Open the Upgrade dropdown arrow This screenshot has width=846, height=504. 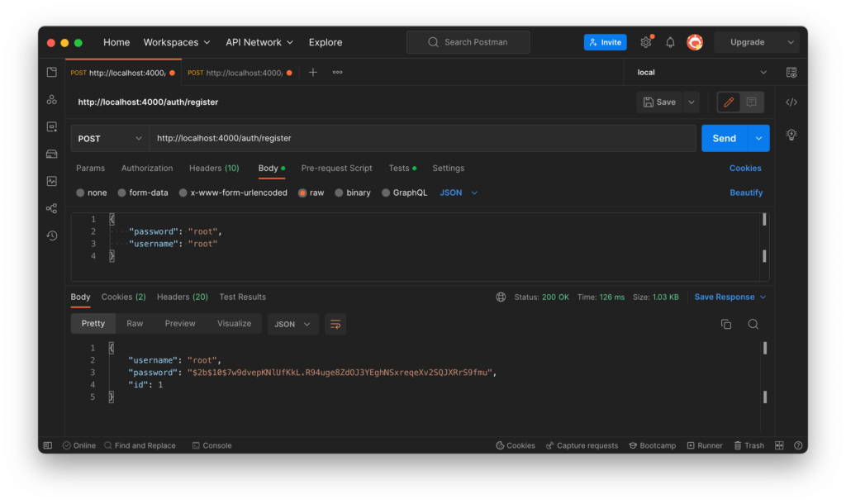(x=791, y=42)
